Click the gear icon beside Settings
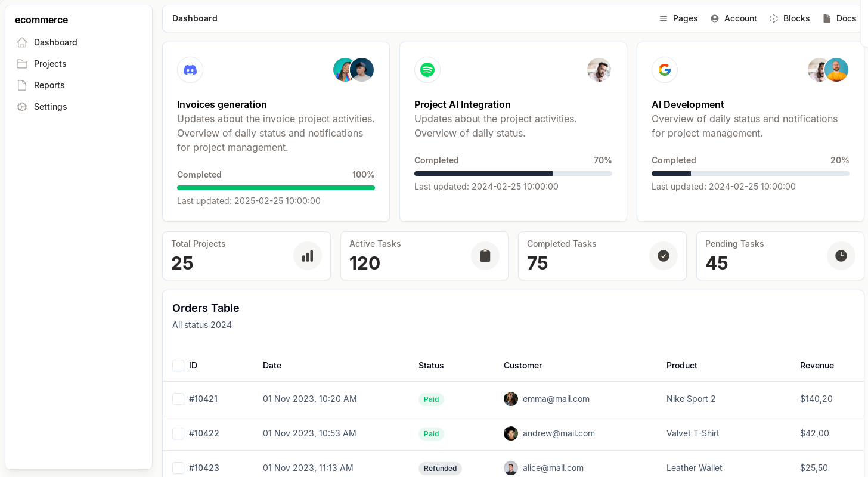The width and height of the screenshot is (868, 477). 22,107
